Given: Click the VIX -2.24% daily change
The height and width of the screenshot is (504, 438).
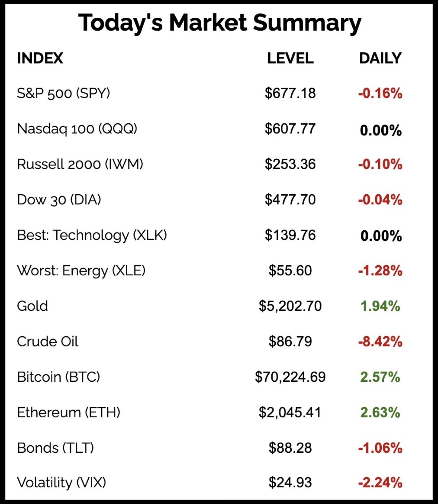Looking at the screenshot, I should tap(380, 483).
